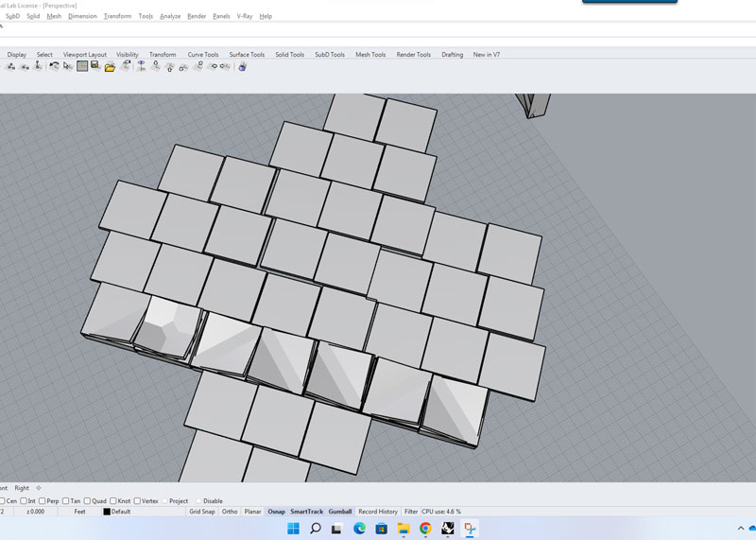Open the V-Ray menu
Viewport: 756px width, 540px height.
click(x=245, y=16)
